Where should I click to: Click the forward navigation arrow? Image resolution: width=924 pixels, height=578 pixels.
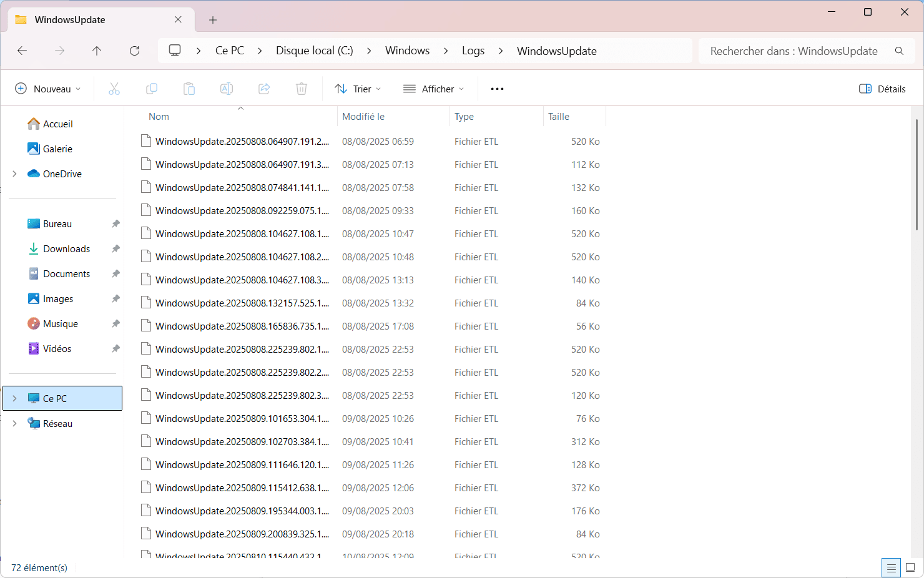(60, 51)
